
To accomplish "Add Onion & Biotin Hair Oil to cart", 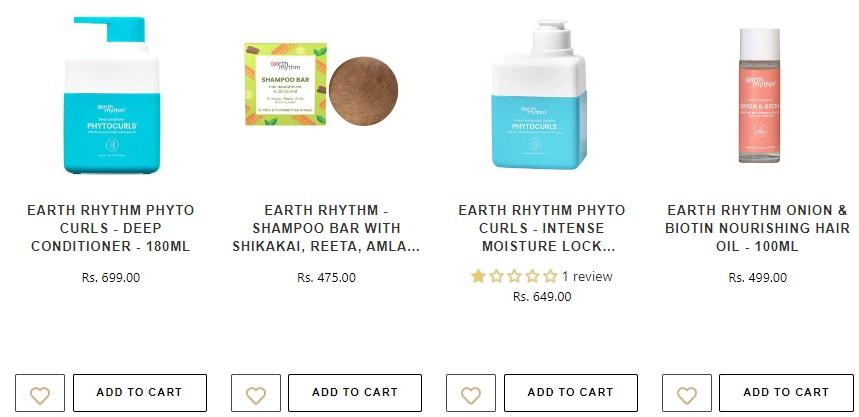I will point(786,393).
